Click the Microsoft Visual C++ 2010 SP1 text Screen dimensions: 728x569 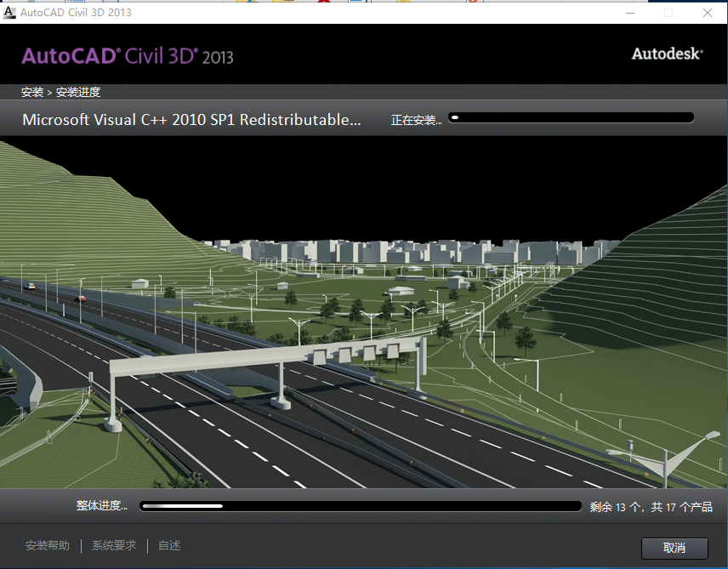click(191, 120)
